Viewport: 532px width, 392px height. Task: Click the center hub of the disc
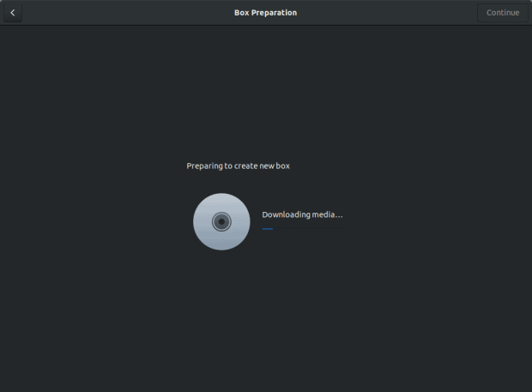[221, 221]
